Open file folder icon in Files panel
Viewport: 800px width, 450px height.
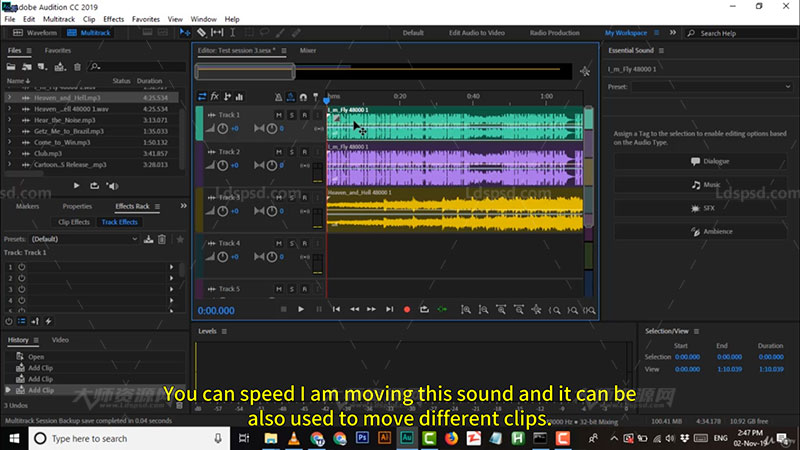[x=11, y=67]
